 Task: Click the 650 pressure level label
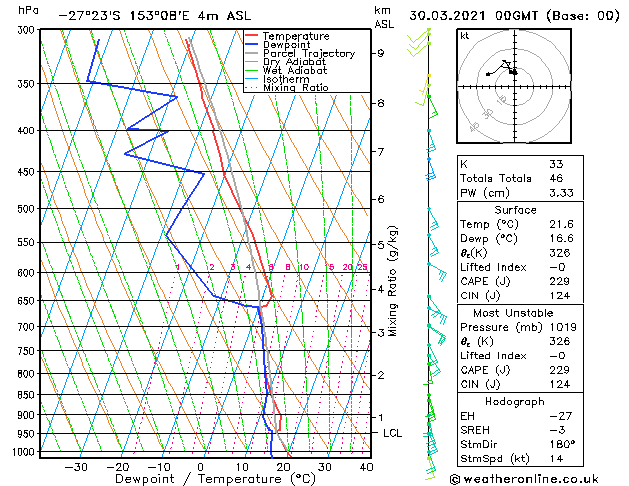[28, 301]
